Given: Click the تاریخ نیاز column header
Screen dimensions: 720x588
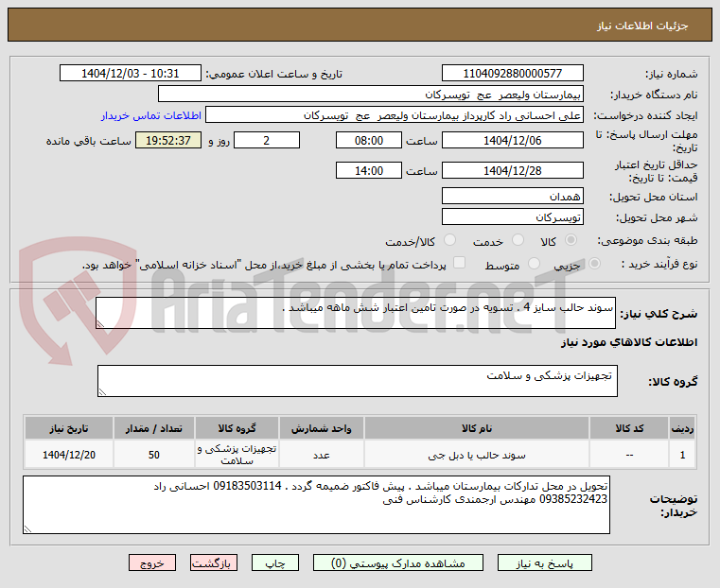Looking at the screenshot, I should (x=69, y=428).
